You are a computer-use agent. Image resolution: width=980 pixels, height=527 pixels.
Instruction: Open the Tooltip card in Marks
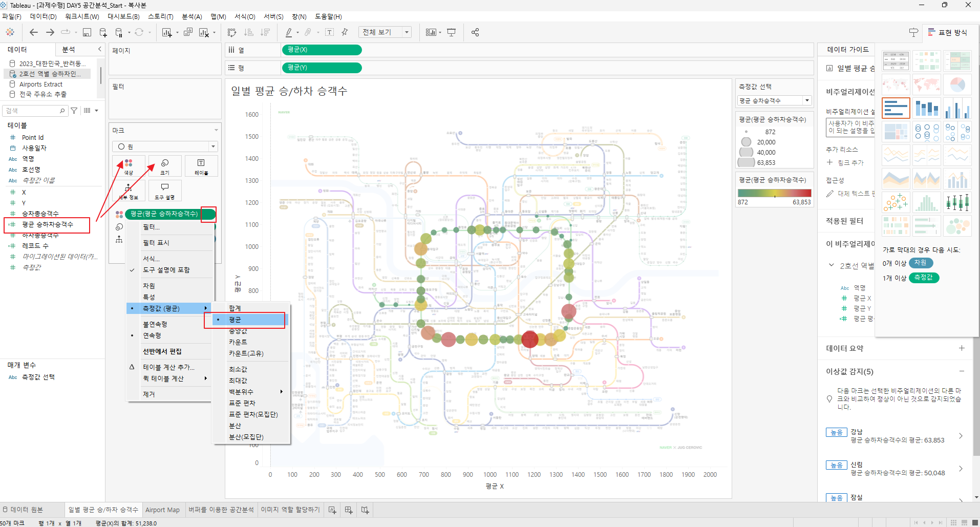pos(165,191)
